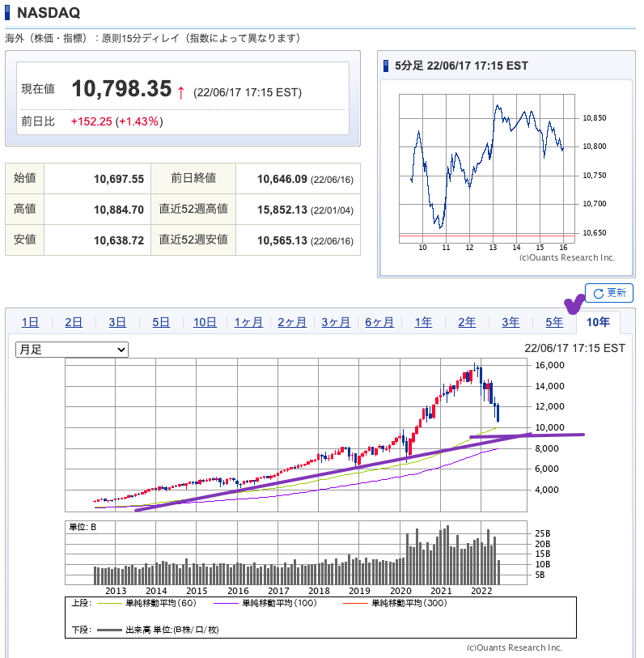This screenshot has height=658, width=644.
Task: Select the 5日 chart range
Action: [161, 322]
